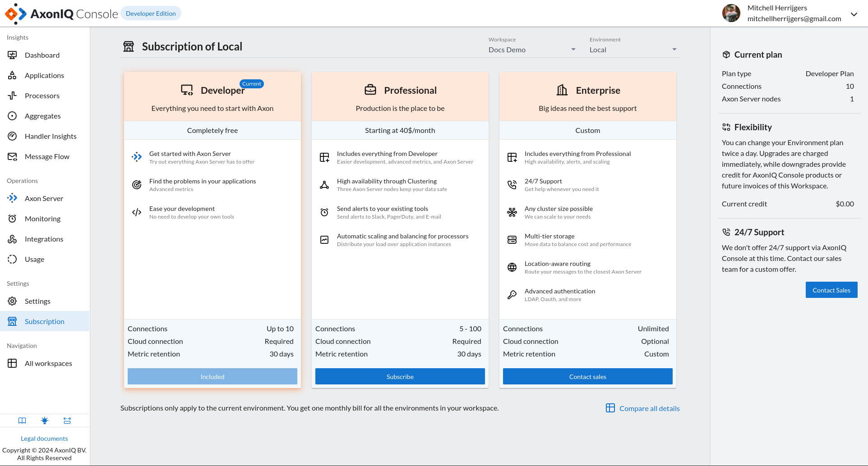This screenshot has height=466, width=868.
Task: Click the Integrations webhook icon
Action: (x=12, y=239)
